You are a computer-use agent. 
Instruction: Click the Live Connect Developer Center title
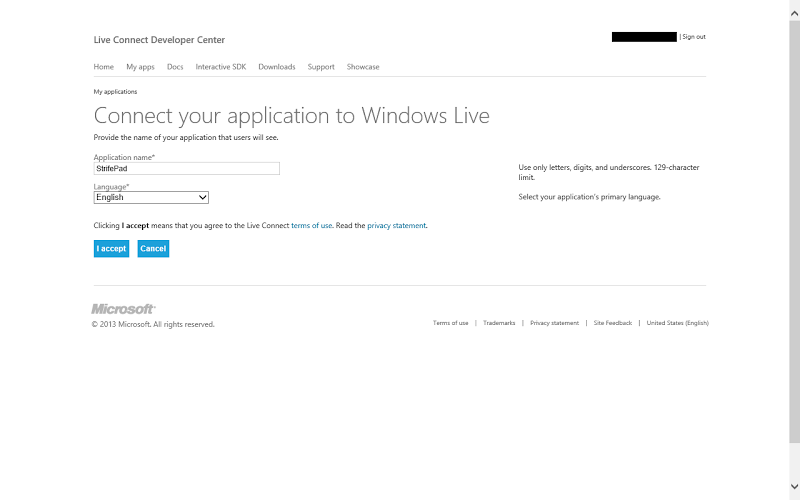159,40
